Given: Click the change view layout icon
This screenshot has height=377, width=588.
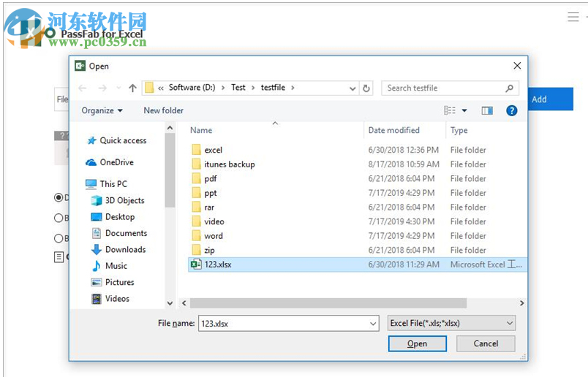Looking at the screenshot, I should coord(450,110).
